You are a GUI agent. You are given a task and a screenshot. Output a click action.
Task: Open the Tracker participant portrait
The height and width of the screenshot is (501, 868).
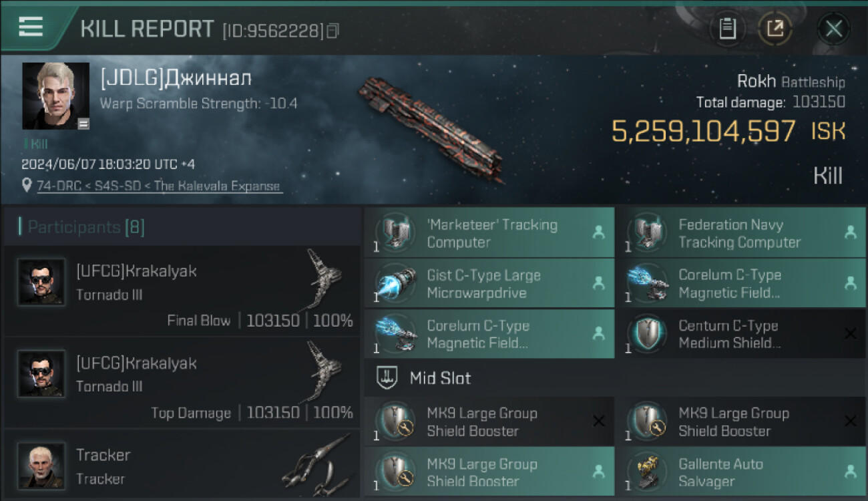coord(41,465)
